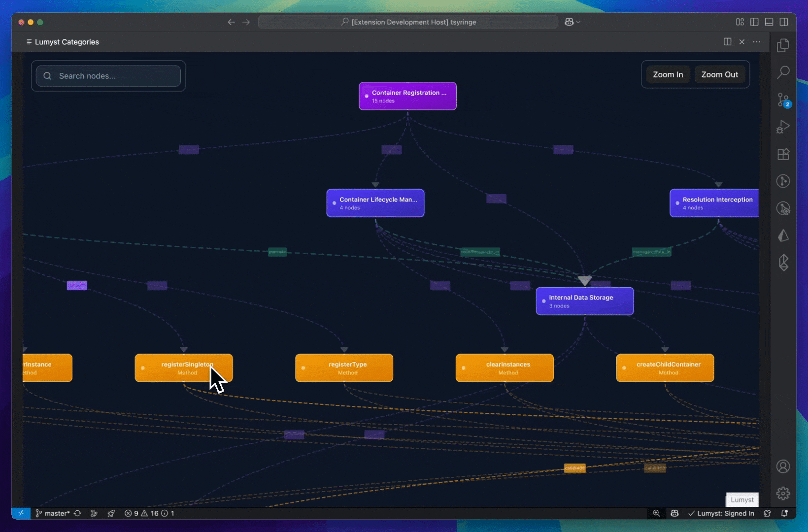The width and height of the screenshot is (808, 532).
Task: Select the registerType method node
Action: [344, 368]
